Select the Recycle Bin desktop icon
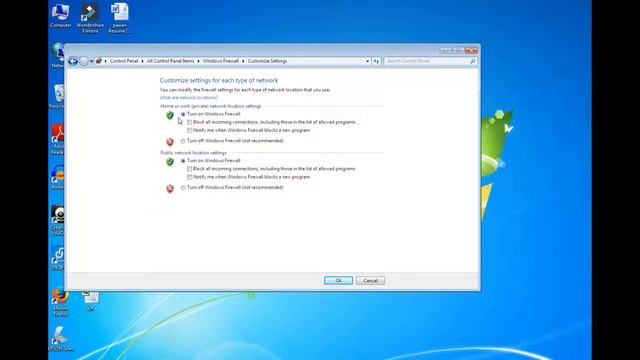Screen dimensions: 640x360 58,97
